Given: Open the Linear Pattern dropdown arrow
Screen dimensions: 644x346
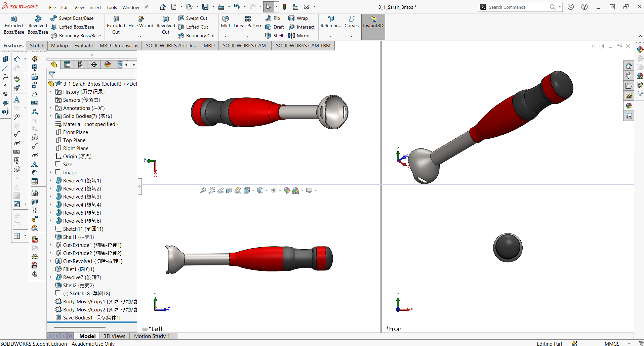Looking at the screenshot, I should point(248,36).
